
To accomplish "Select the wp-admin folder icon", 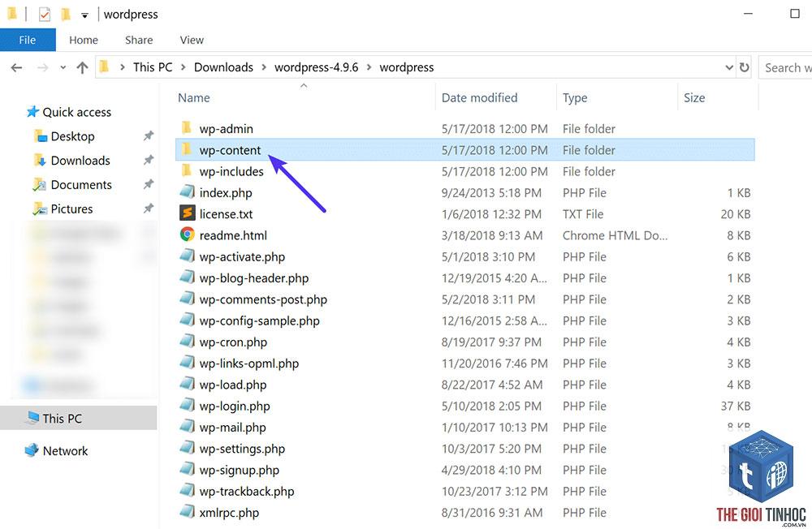I will (187, 127).
